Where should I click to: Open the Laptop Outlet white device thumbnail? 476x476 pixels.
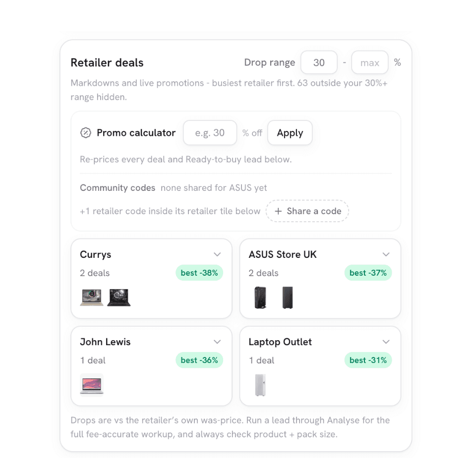(x=260, y=385)
